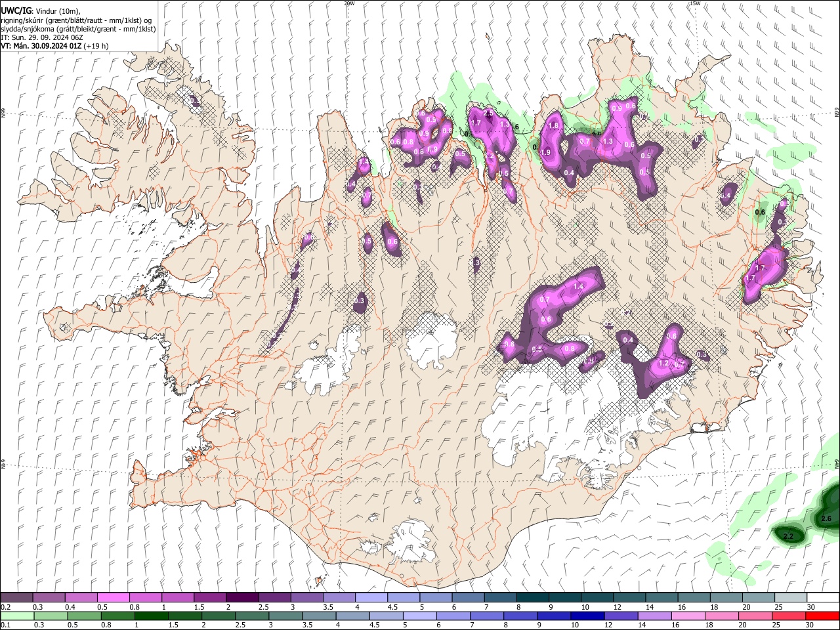Pick the top-row swatch between 12 and 14
Screen dimensions: 840x630
point(629,598)
